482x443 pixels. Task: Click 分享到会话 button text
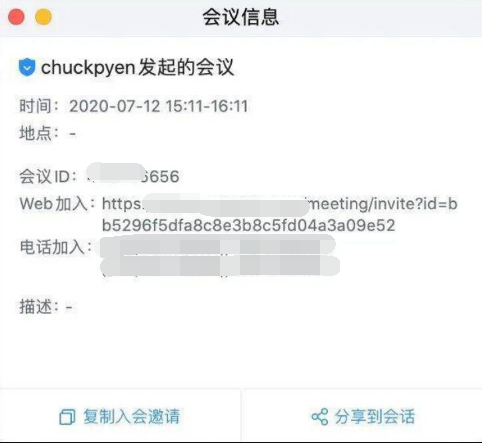pyautogui.click(x=375, y=417)
